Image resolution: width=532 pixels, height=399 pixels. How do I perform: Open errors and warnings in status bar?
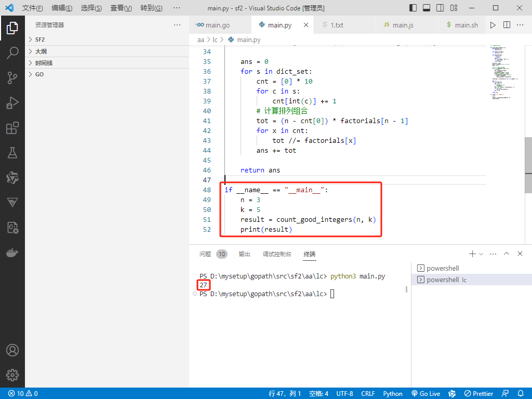(x=23, y=394)
